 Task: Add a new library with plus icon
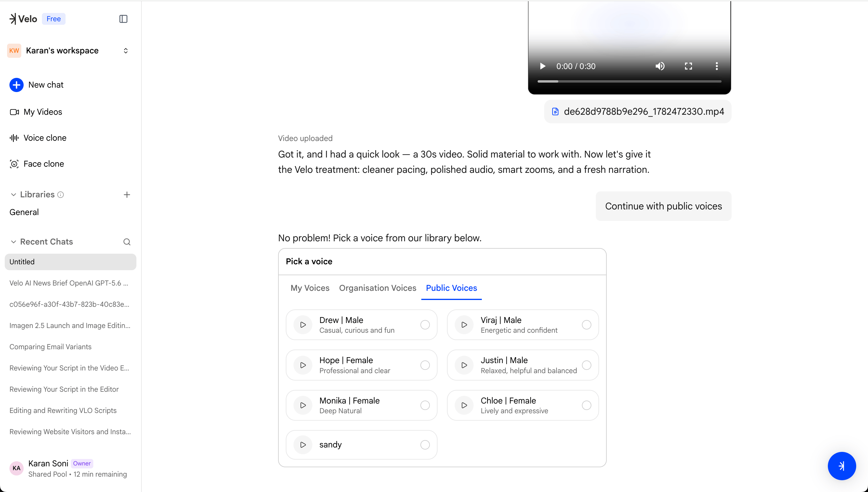click(127, 195)
